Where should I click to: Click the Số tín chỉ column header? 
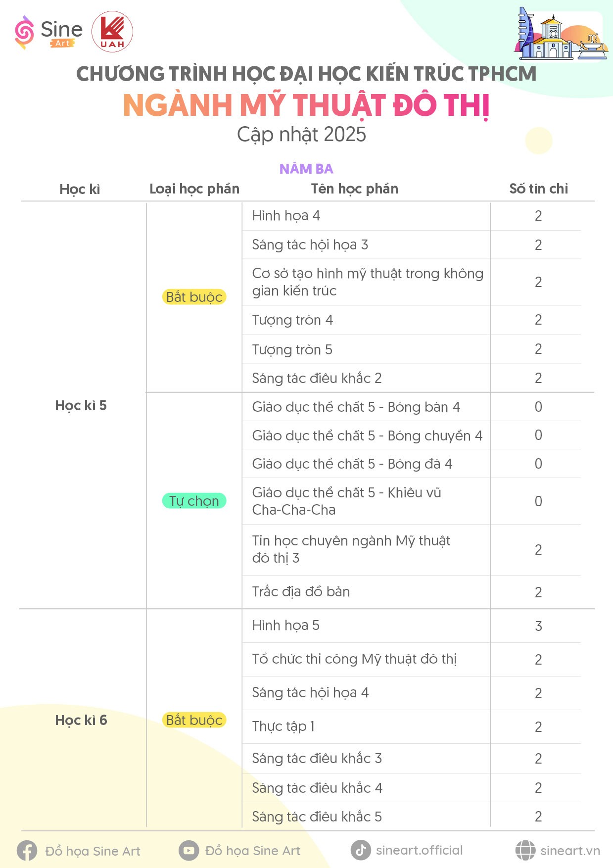538,189
